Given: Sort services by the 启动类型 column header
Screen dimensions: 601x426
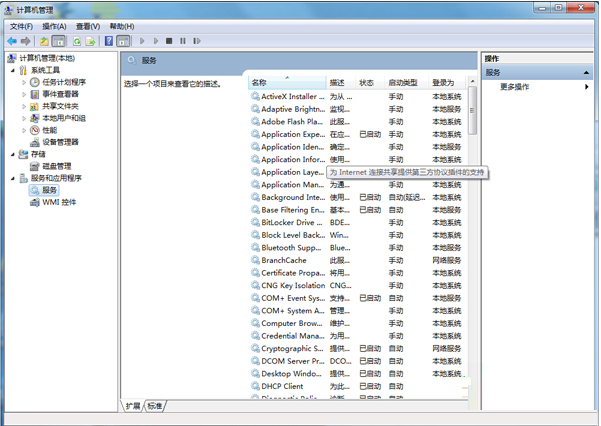Looking at the screenshot, I should 403,82.
